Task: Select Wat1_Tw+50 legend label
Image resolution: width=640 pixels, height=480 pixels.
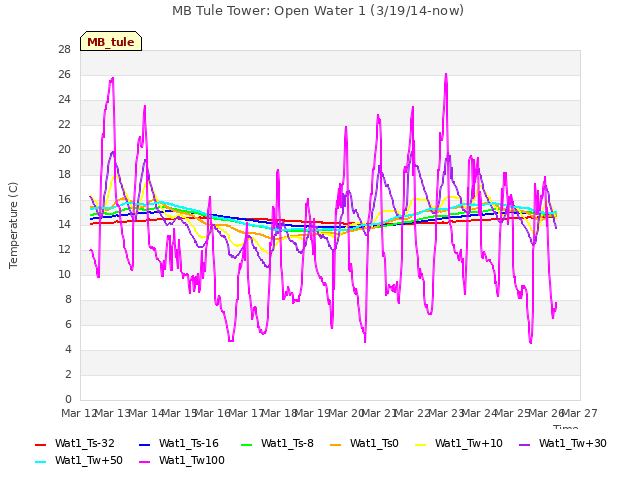Action: point(89,460)
